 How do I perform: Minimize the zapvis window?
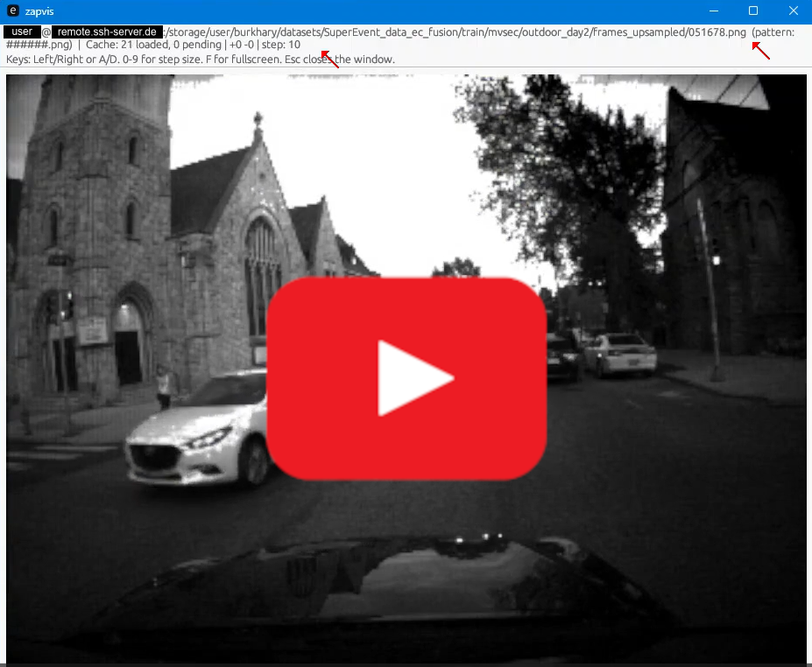click(714, 11)
